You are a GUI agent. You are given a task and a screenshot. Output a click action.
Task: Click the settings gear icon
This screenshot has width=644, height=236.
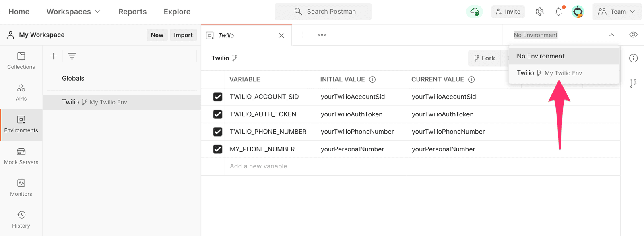pos(539,12)
